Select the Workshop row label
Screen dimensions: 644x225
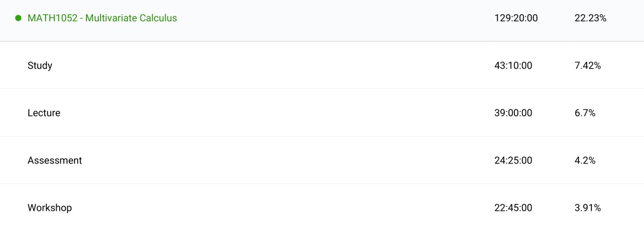[x=50, y=208]
